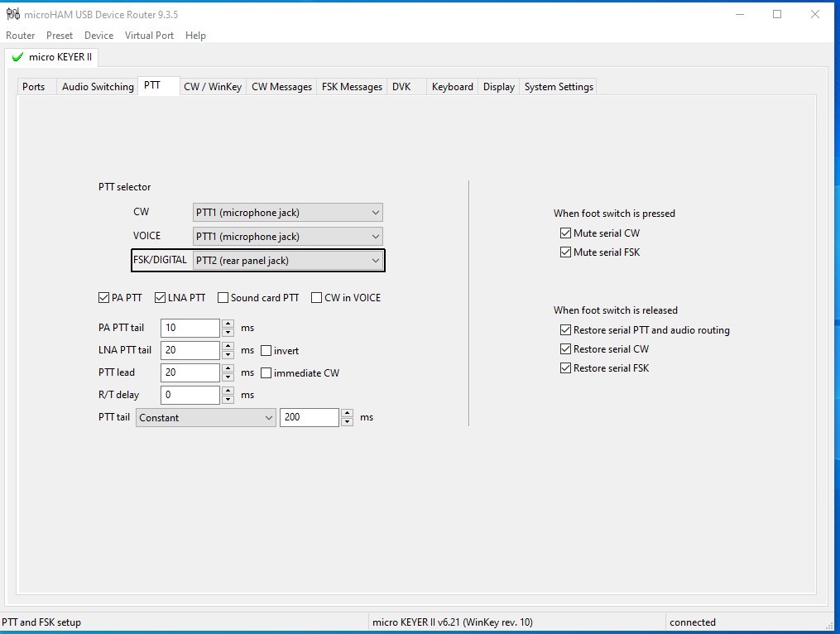Image resolution: width=840 pixels, height=634 pixels.
Task: Click the R/T delay value field
Action: (x=190, y=395)
